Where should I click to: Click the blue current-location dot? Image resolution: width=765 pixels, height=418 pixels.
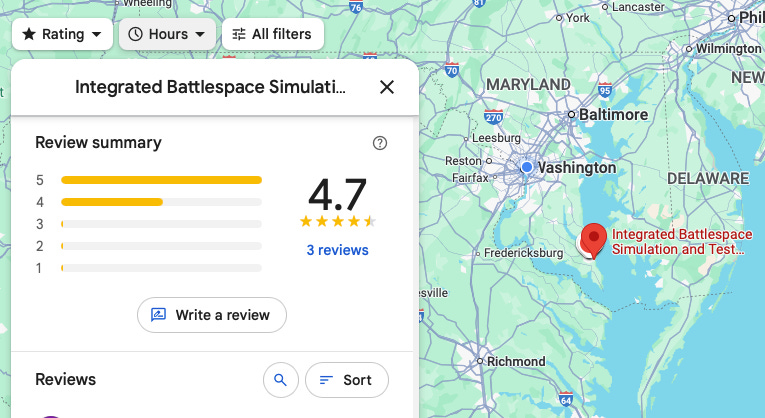[526, 167]
